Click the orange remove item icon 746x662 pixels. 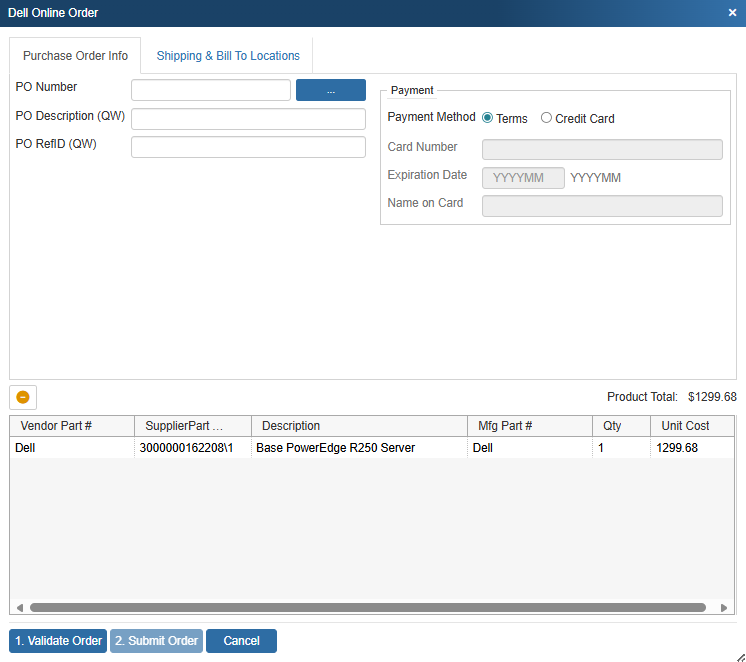[x=22, y=396]
